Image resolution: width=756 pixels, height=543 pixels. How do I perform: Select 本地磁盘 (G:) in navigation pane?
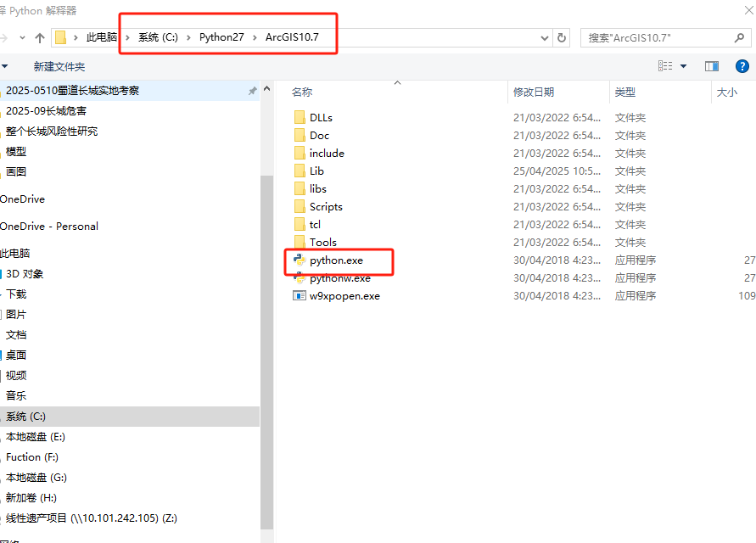click(36, 478)
